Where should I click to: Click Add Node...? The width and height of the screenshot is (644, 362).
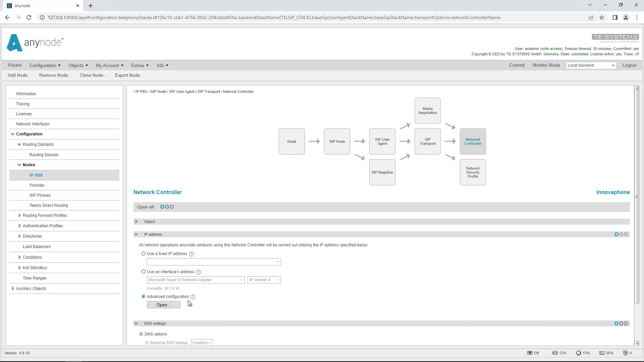point(19,75)
